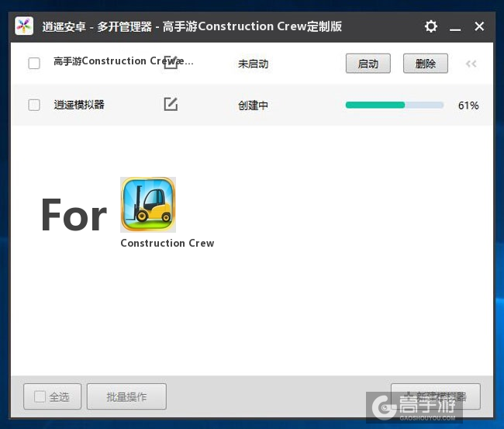
Task: Check the 逍遥模拟器 row checkbox
Action: [34, 105]
